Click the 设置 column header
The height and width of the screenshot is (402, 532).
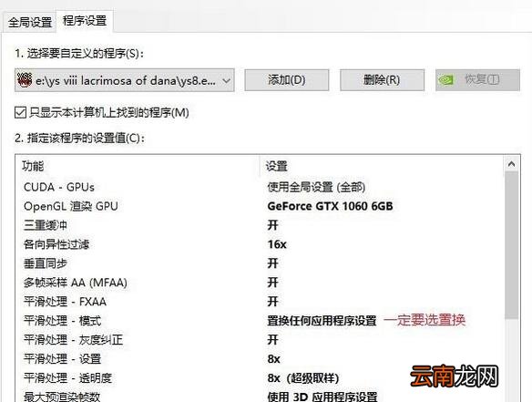point(276,166)
